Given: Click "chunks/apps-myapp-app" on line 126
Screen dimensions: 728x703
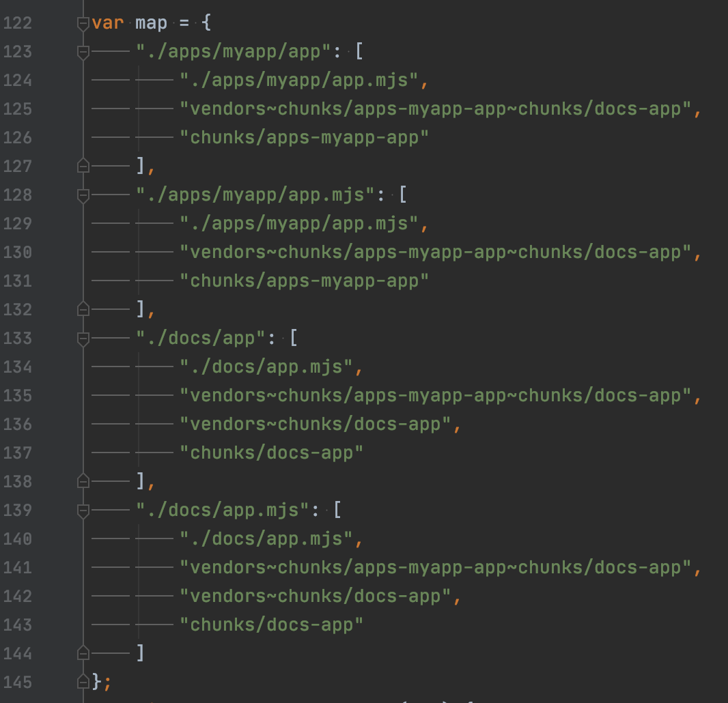Looking at the screenshot, I should pos(304,138).
